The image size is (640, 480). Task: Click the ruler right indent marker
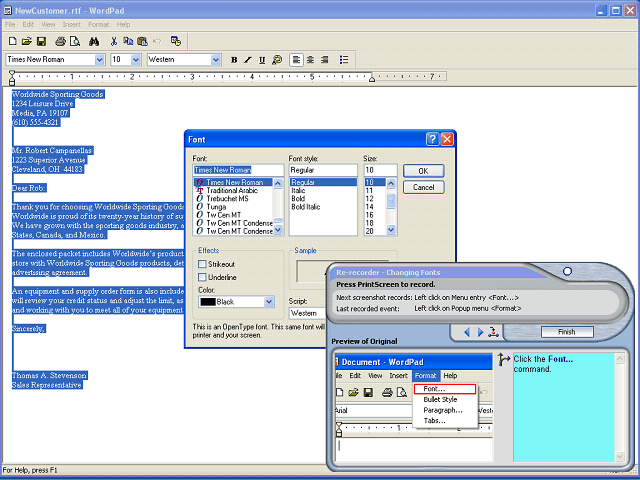click(372, 79)
